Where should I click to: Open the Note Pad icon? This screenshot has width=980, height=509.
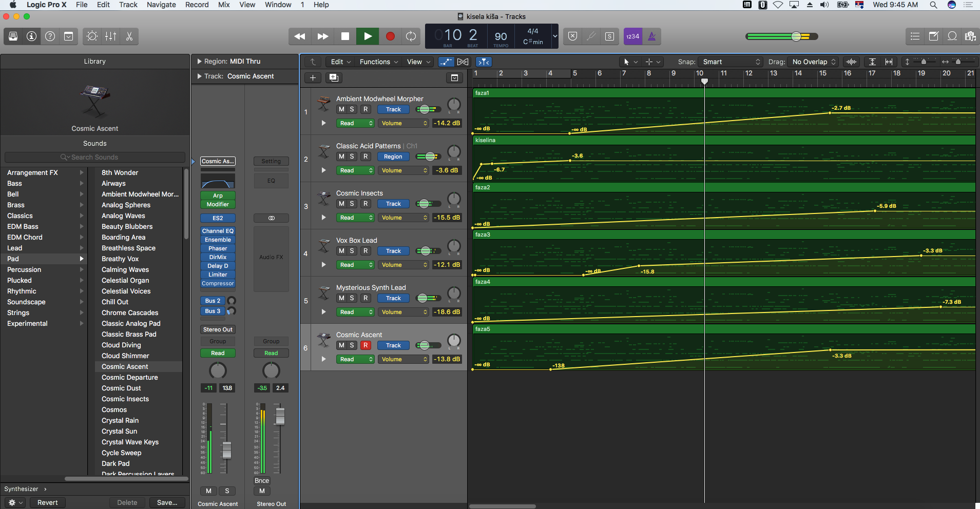click(934, 36)
